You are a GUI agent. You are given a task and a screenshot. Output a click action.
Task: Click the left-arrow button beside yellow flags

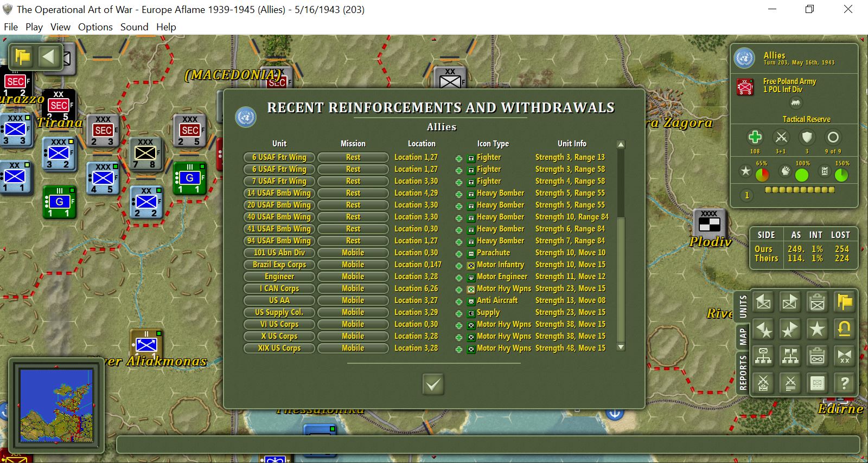[x=49, y=56]
